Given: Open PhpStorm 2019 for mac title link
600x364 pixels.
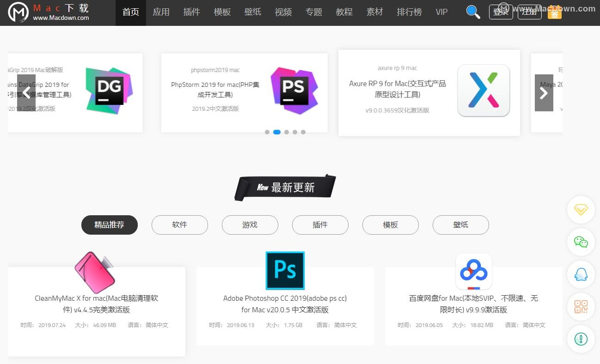Looking at the screenshot, I should point(215,90).
